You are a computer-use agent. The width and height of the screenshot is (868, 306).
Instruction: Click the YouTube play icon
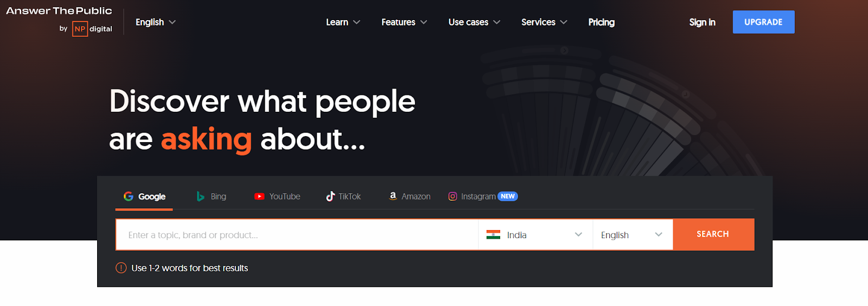[259, 196]
